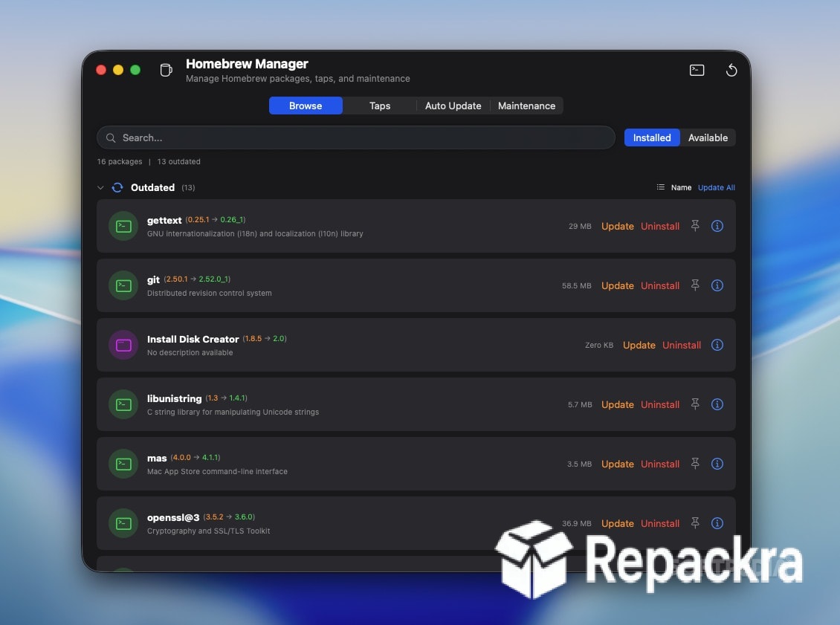Screen dimensions: 840x625
Task: Click the list sort icon beside Name
Action: coord(661,187)
